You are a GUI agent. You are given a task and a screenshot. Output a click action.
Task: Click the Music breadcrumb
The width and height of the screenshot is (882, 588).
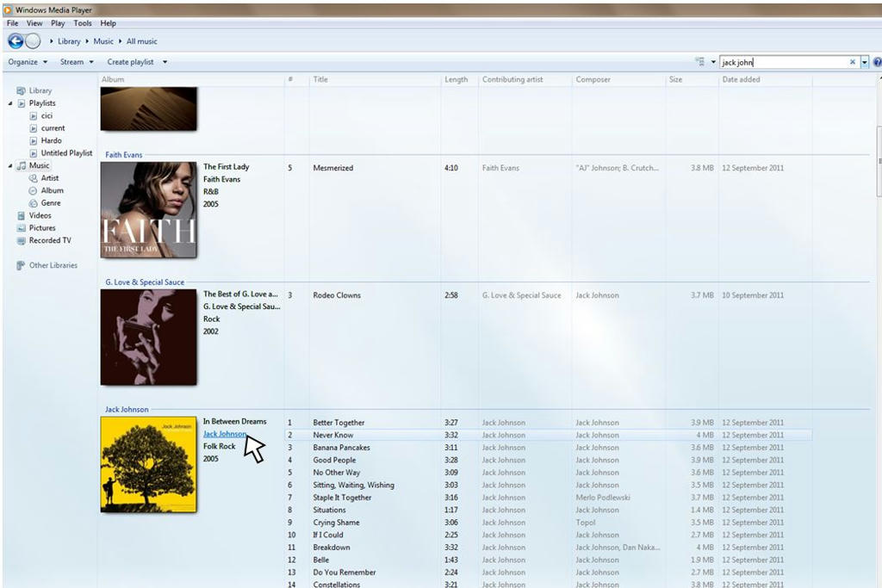click(103, 41)
